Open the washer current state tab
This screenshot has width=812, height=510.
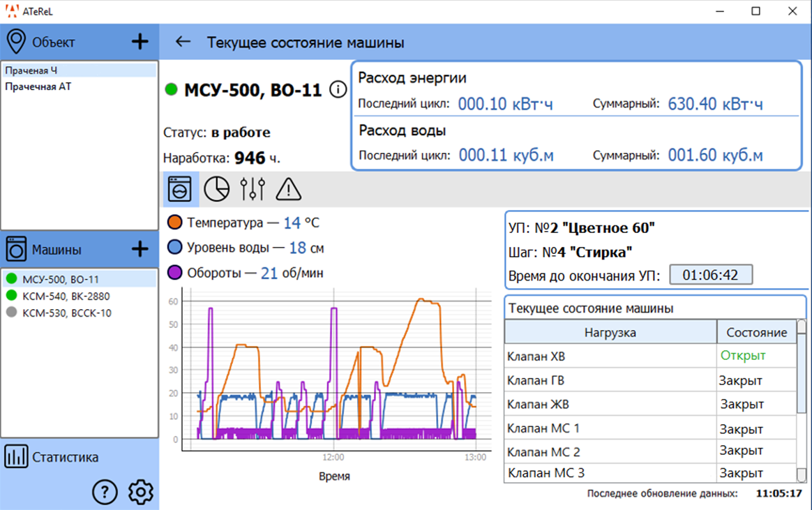coord(180,189)
